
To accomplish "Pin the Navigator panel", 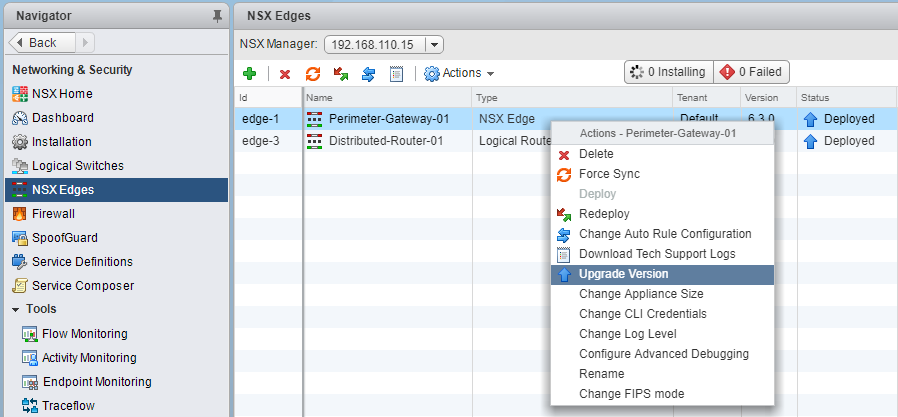I will (x=217, y=16).
